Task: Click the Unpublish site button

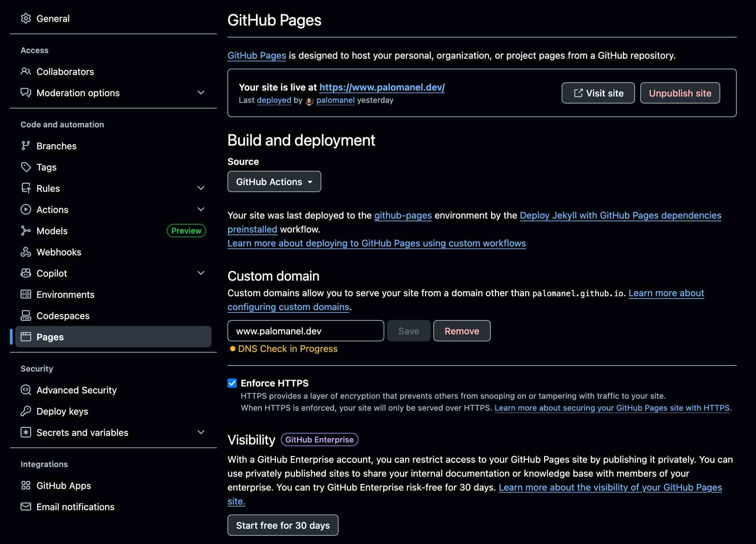Action: tap(680, 93)
